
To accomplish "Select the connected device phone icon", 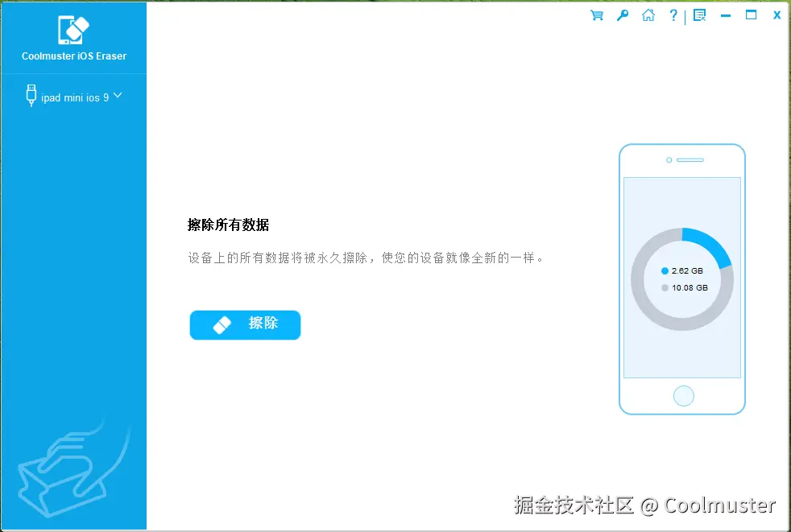I will [31, 96].
